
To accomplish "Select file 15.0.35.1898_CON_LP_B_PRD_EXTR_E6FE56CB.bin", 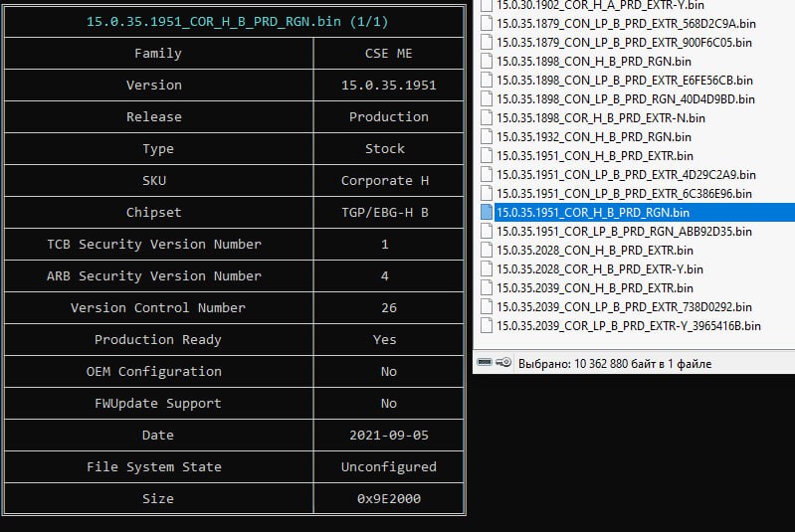I will [x=624, y=80].
